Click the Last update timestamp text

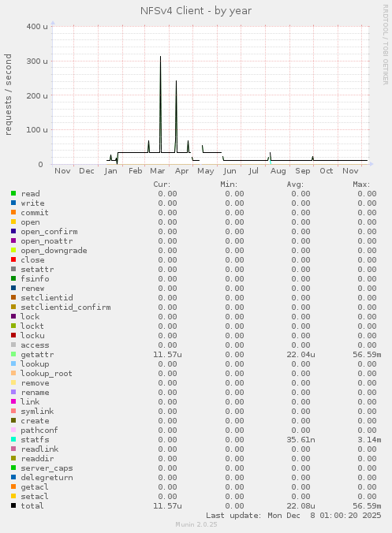tap(293, 516)
